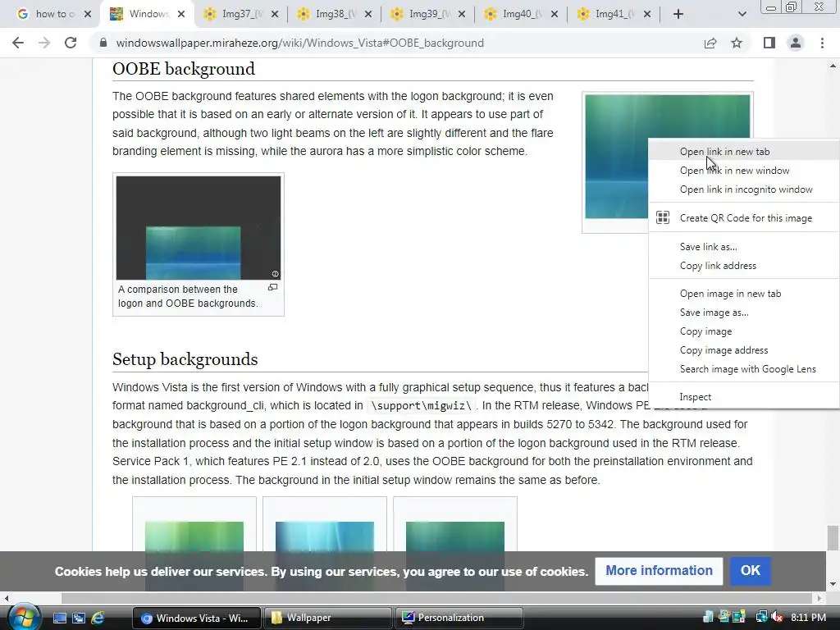The width and height of the screenshot is (840, 630).
Task: Toggle the Chrome side panel
Action: point(769,43)
